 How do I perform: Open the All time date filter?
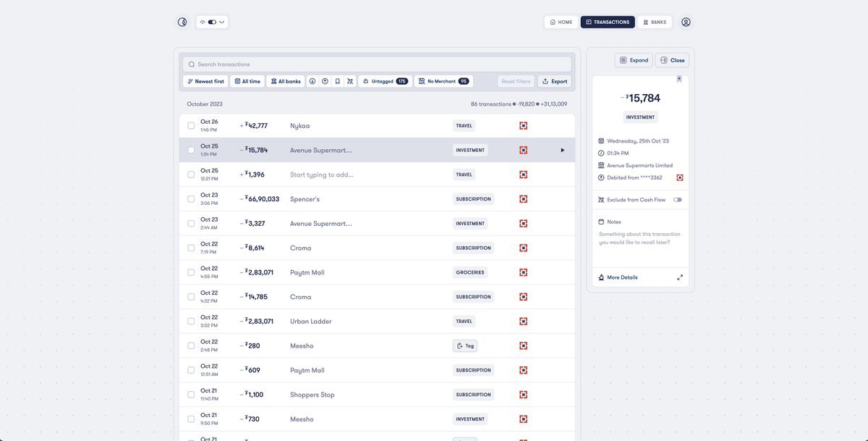(x=247, y=82)
